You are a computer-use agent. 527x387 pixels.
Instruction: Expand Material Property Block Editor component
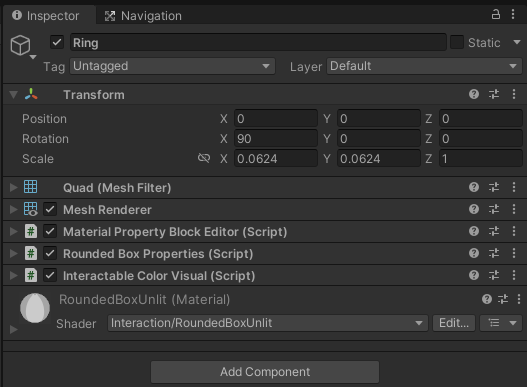(x=13, y=231)
